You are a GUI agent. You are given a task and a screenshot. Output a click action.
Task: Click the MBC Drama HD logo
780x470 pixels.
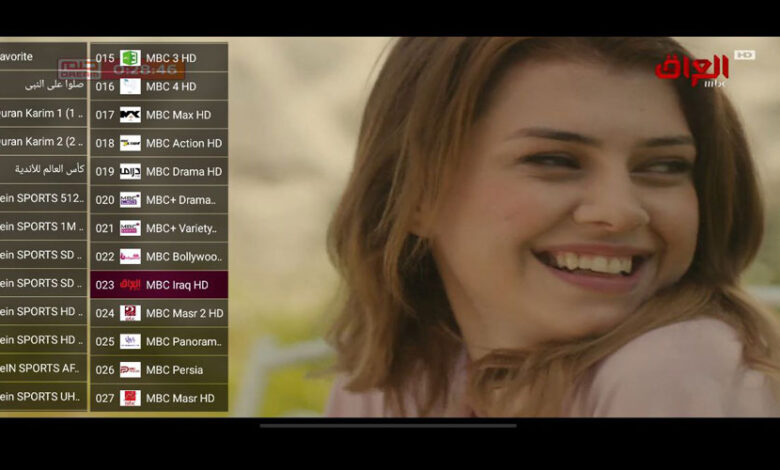point(130,172)
